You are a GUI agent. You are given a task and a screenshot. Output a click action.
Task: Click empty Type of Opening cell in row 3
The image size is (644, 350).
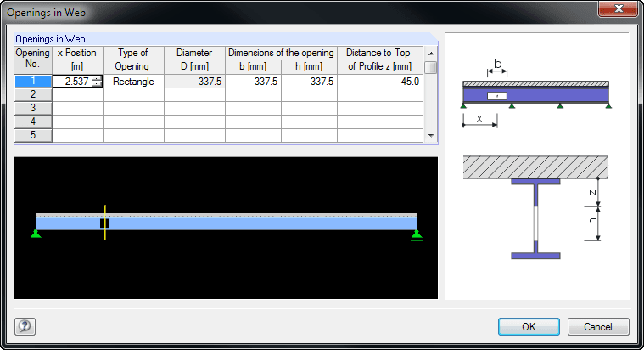(133, 108)
